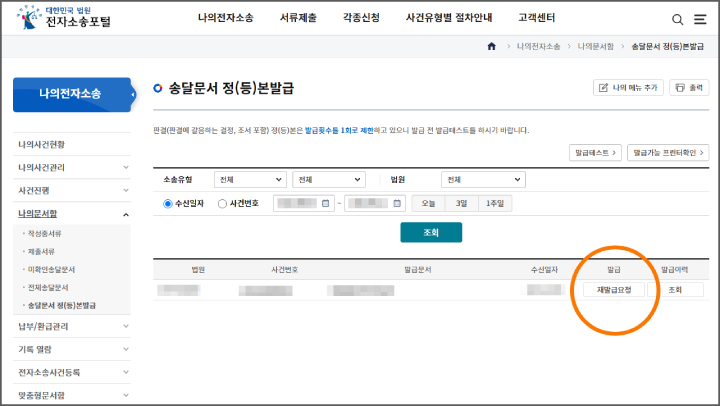Print the page with 출력 button
The height and width of the screenshot is (406, 720).
(689, 87)
